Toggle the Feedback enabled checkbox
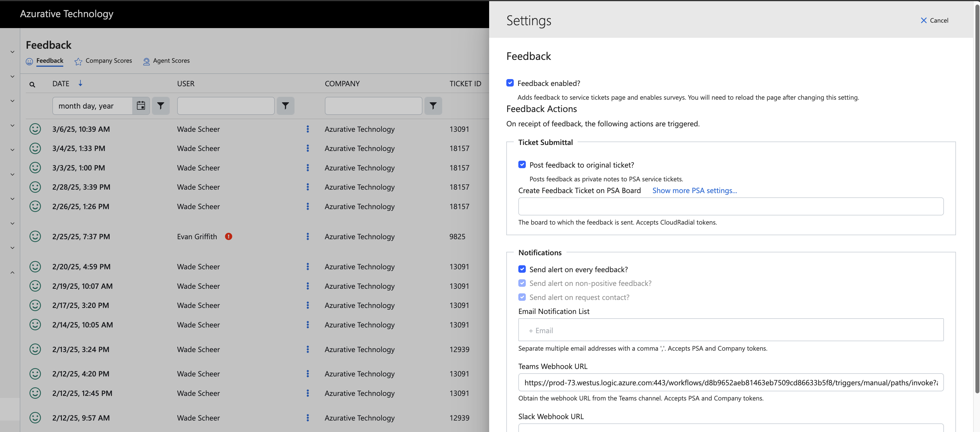Image resolution: width=980 pixels, height=432 pixels. click(x=510, y=83)
